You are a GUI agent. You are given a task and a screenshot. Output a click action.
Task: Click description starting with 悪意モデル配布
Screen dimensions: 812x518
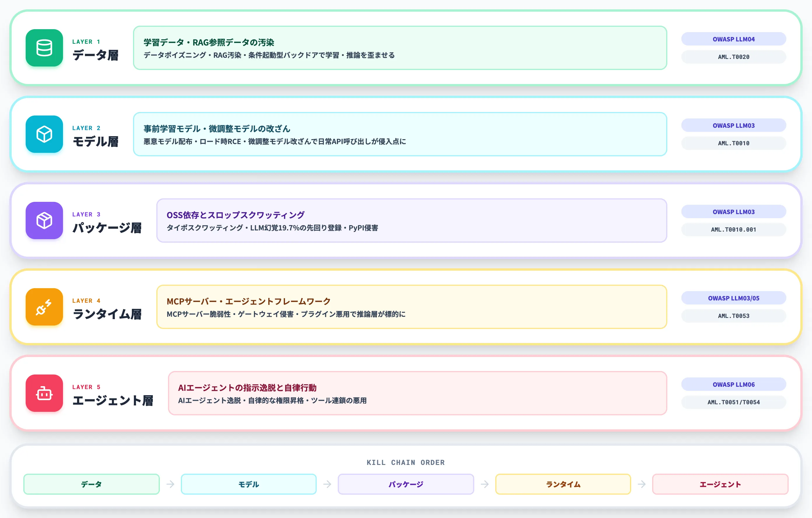[x=274, y=142]
